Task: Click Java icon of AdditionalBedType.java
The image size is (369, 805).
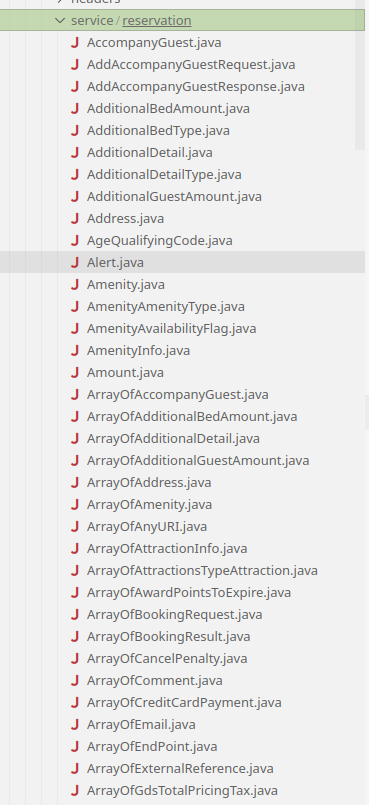Action: tap(75, 131)
